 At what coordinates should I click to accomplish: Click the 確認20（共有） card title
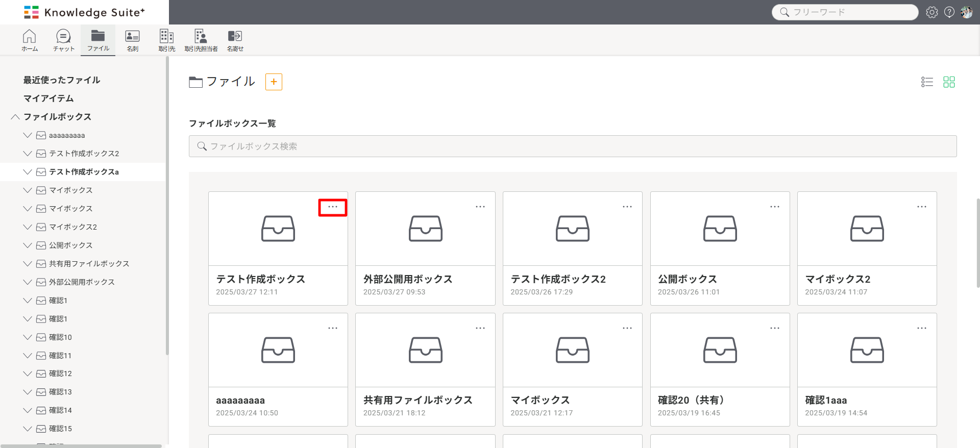(692, 401)
